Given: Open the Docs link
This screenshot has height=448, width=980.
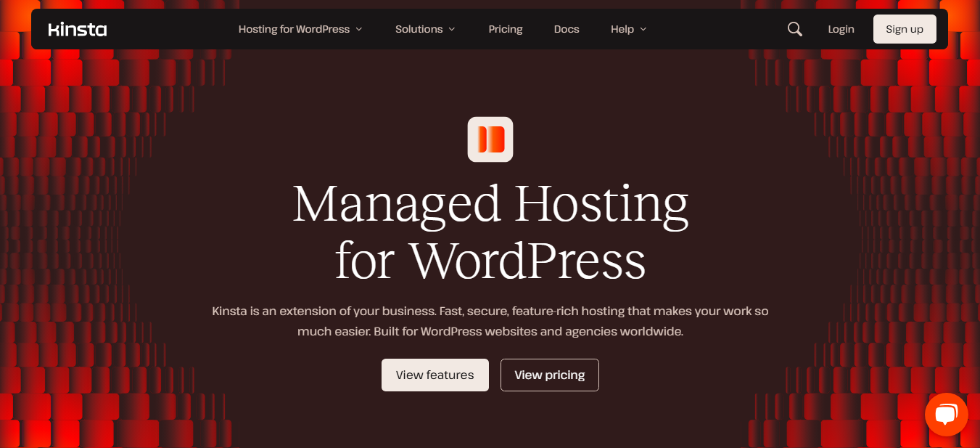Looking at the screenshot, I should (x=567, y=30).
